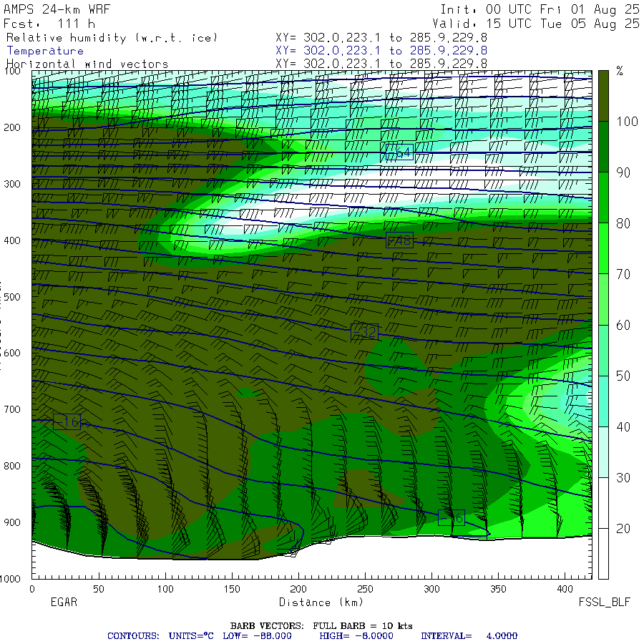Pick the turquoise 40 to 50 colorbar segment
644x644 pixels.
coord(603,401)
